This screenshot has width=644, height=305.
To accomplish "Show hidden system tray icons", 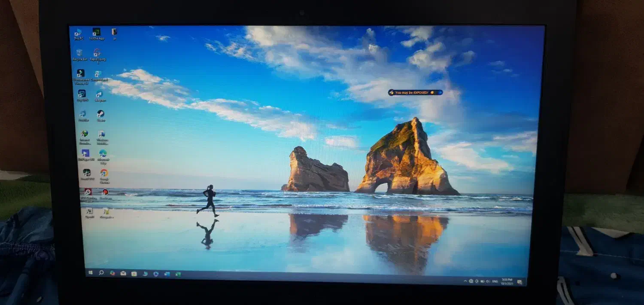I will pyautogui.click(x=465, y=281).
